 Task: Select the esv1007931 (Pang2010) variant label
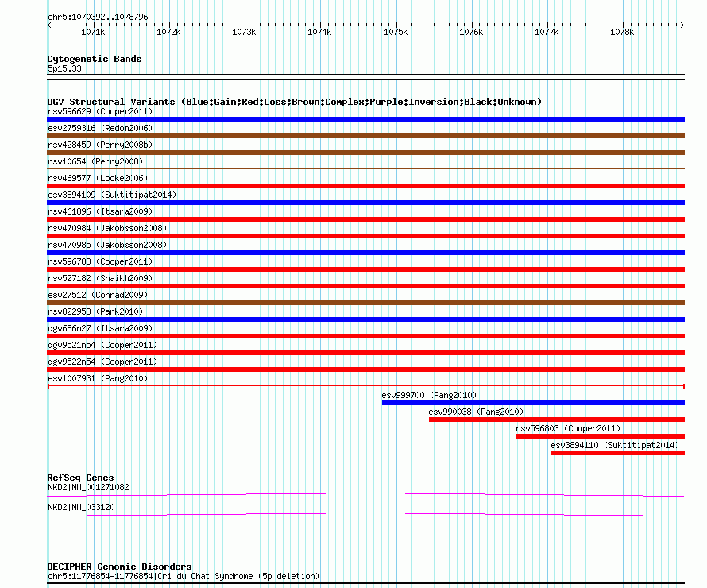(98, 378)
